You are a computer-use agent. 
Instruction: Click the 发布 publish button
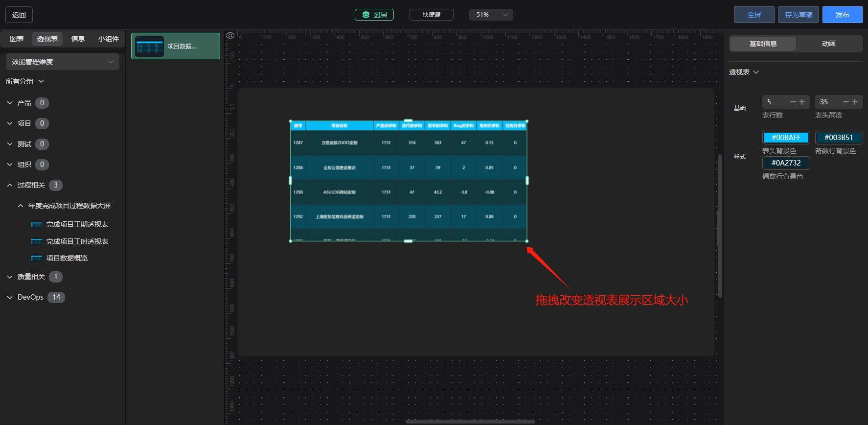point(843,15)
